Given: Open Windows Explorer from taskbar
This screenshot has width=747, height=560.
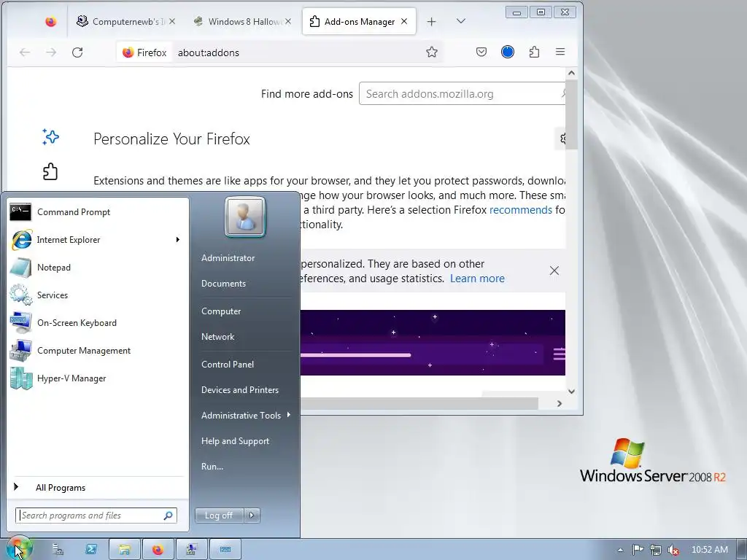Looking at the screenshot, I should 124,550.
